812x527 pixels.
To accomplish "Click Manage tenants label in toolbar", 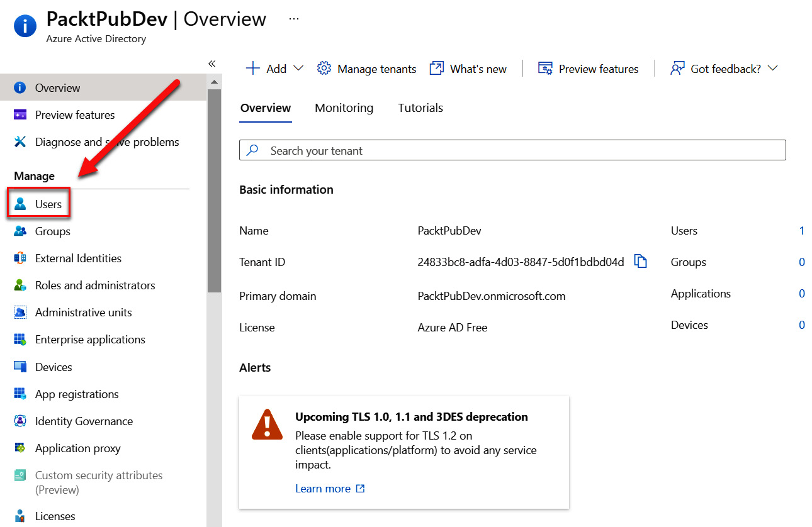I will 376,69.
